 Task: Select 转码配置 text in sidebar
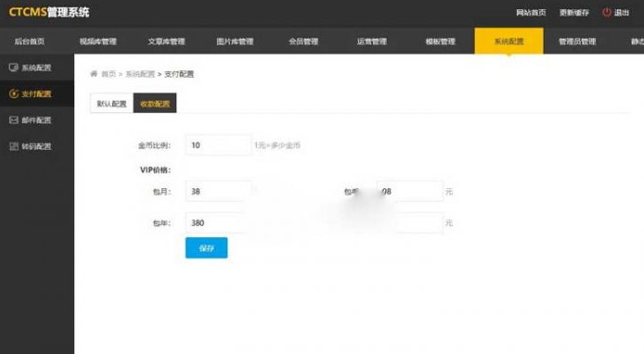(36, 146)
